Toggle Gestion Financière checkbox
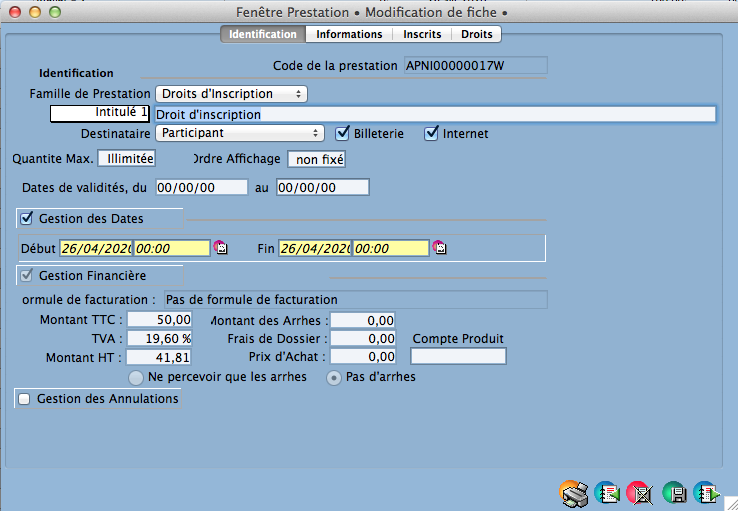738x511 pixels. point(26,275)
